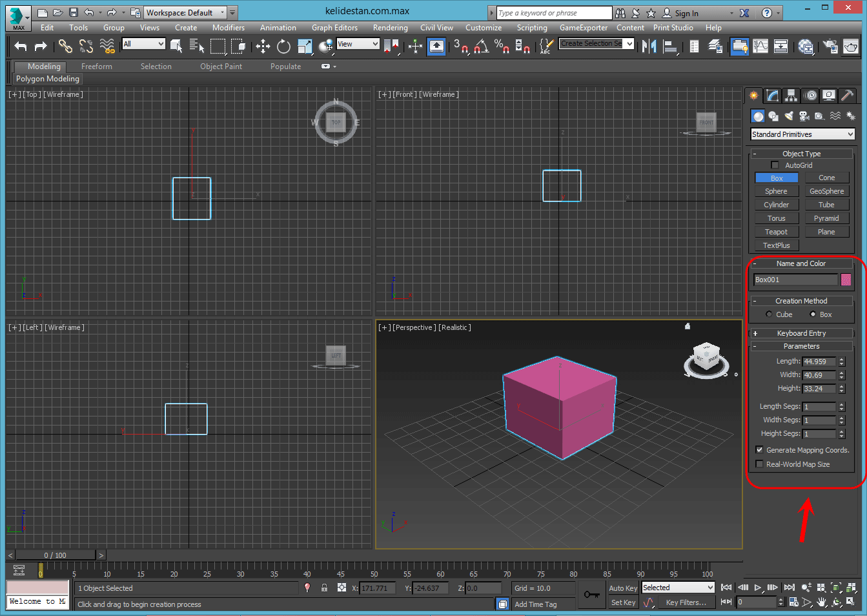This screenshot has height=616, width=867.
Task: Toggle Selection Lock padlock icon
Action: 324,588
